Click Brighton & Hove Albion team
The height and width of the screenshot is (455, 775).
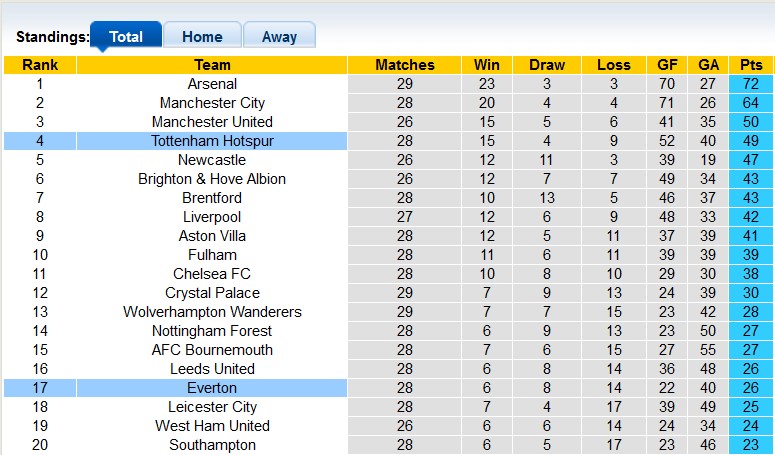[212, 179]
